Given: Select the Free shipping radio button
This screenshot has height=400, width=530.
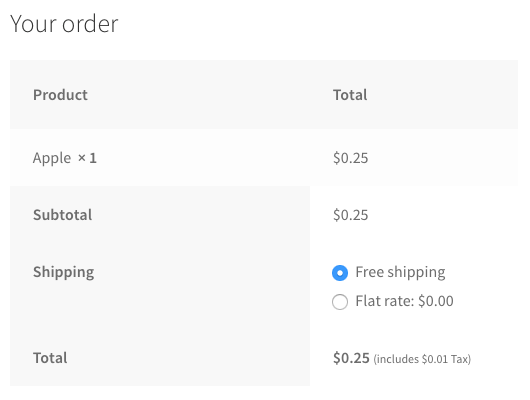Looking at the screenshot, I should tap(340, 273).
